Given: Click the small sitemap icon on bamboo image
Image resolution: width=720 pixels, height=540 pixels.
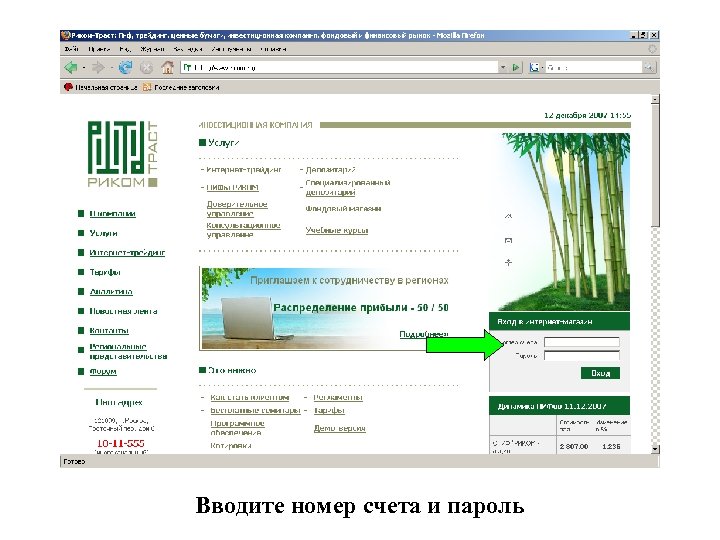Looking at the screenshot, I should tap(508, 262).
